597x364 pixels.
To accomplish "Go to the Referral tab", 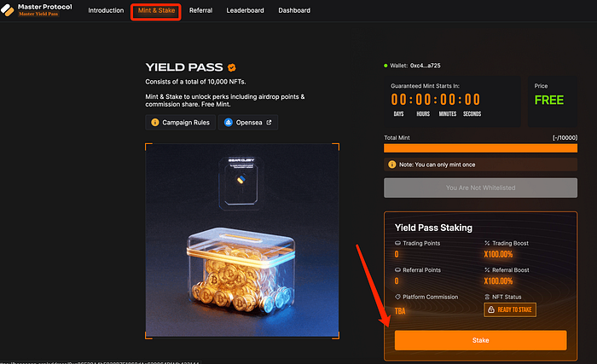I will (200, 10).
